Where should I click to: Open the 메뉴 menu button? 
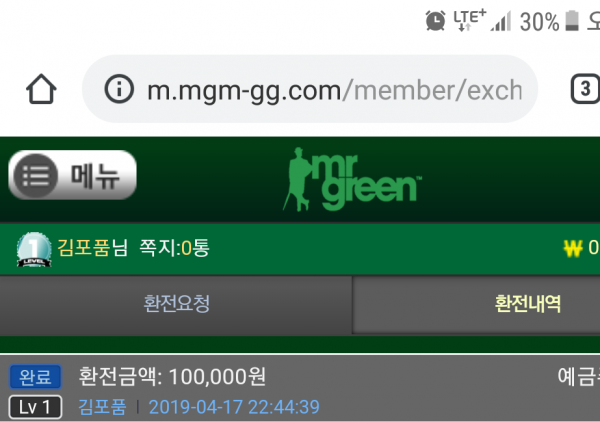pos(72,175)
